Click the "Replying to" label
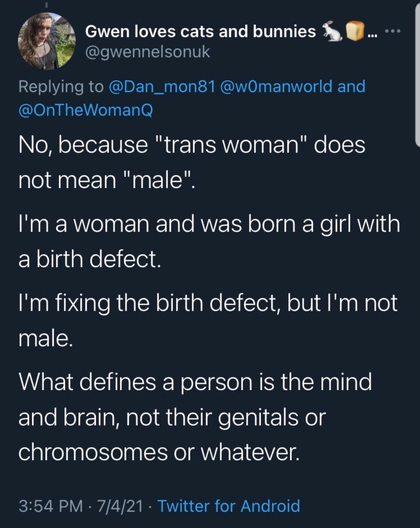Image resolution: width=420 pixels, height=528 pixels. 61,87
